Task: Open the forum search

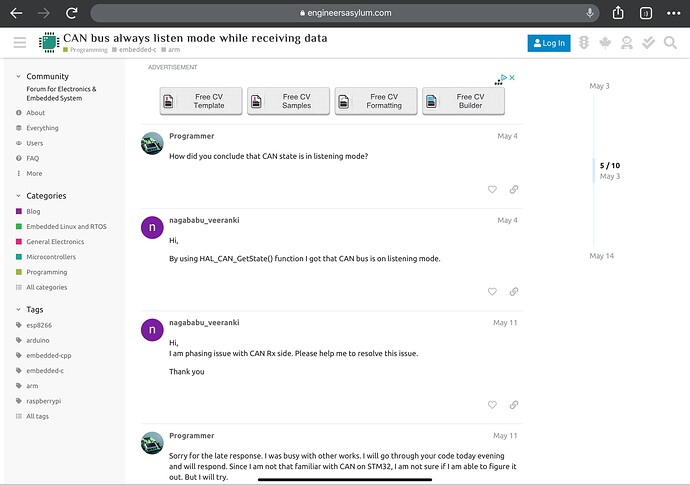Action: click(x=670, y=43)
